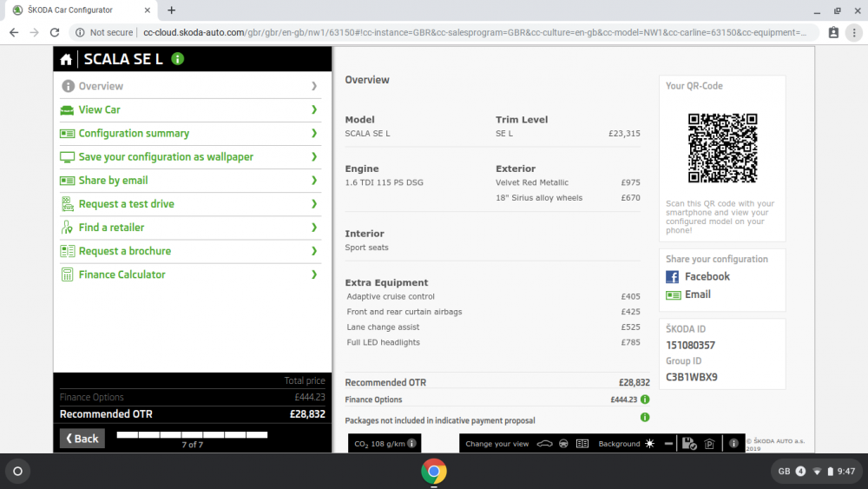Image resolution: width=868 pixels, height=489 pixels.
Task: Switch to exterior car view icon
Action: [x=545, y=444]
